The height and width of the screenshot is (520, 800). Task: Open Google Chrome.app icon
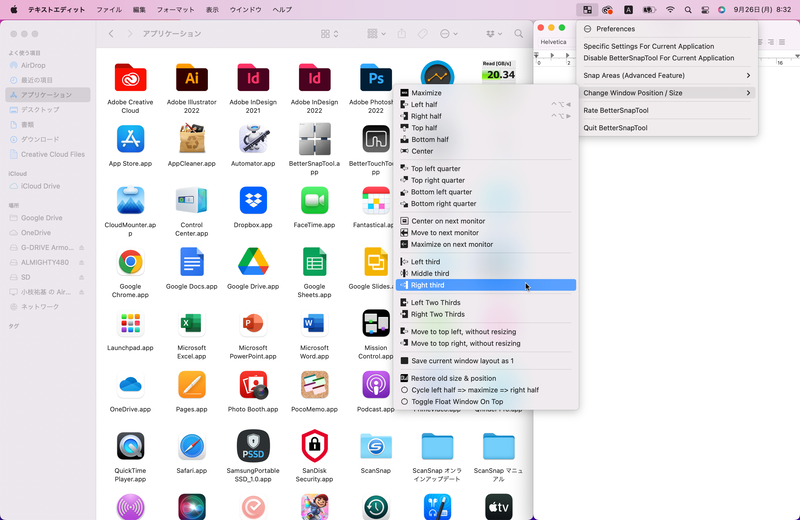click(x=130, y=262)
